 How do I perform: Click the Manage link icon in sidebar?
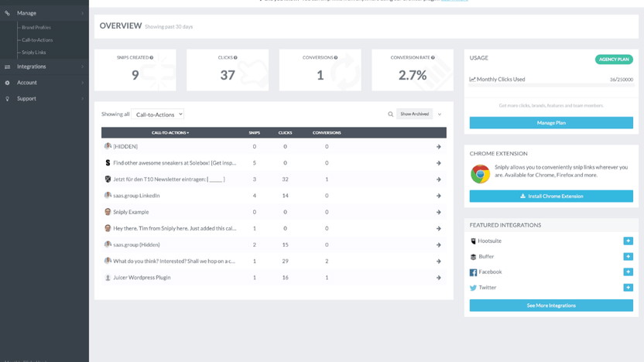[x=8, y=13]
